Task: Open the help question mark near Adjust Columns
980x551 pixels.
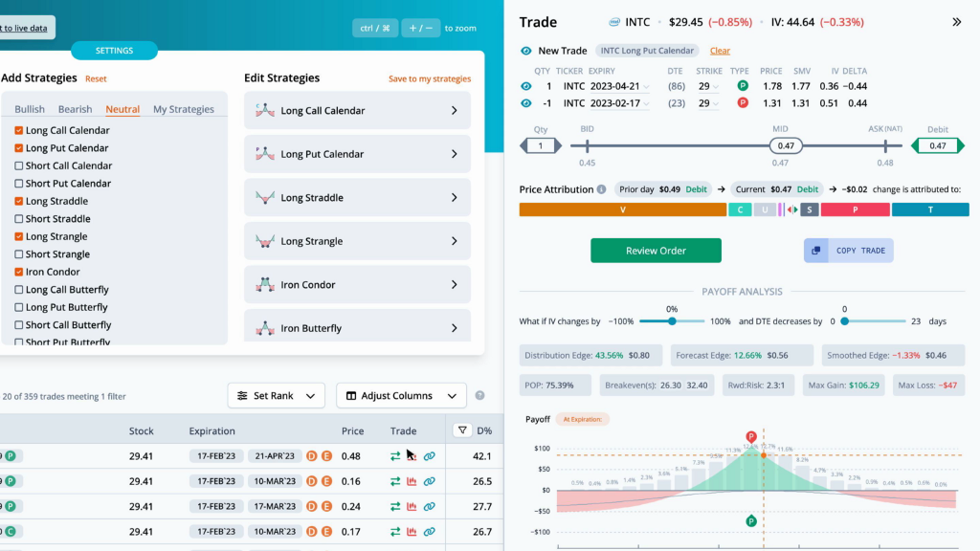Action: coord(480,395)
